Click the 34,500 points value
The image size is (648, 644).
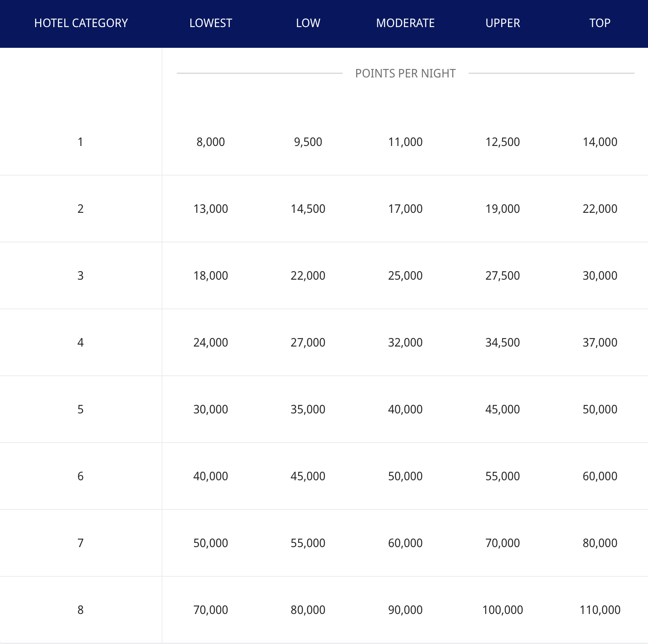pos(502,342)
